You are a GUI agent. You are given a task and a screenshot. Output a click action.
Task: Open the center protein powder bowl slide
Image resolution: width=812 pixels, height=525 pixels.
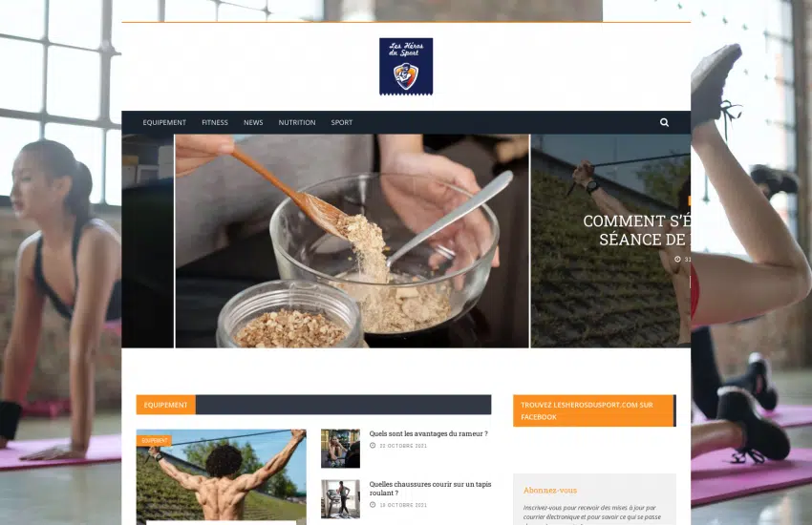pos(352,241)
